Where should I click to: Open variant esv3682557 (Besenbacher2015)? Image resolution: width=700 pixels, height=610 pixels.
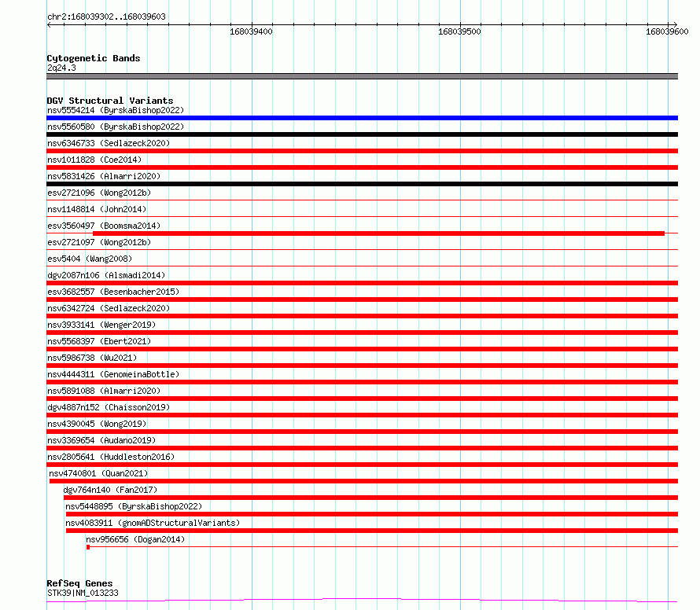tap(113, 292)
